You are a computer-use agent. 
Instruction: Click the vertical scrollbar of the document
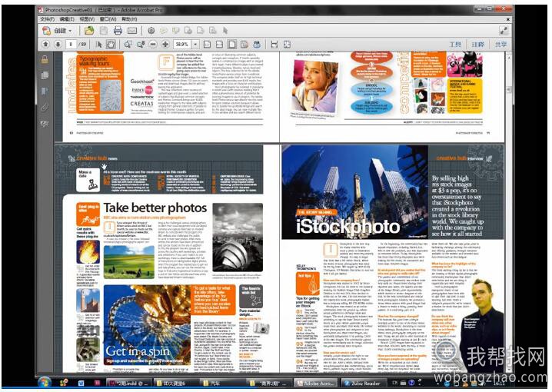click(509, 211)
